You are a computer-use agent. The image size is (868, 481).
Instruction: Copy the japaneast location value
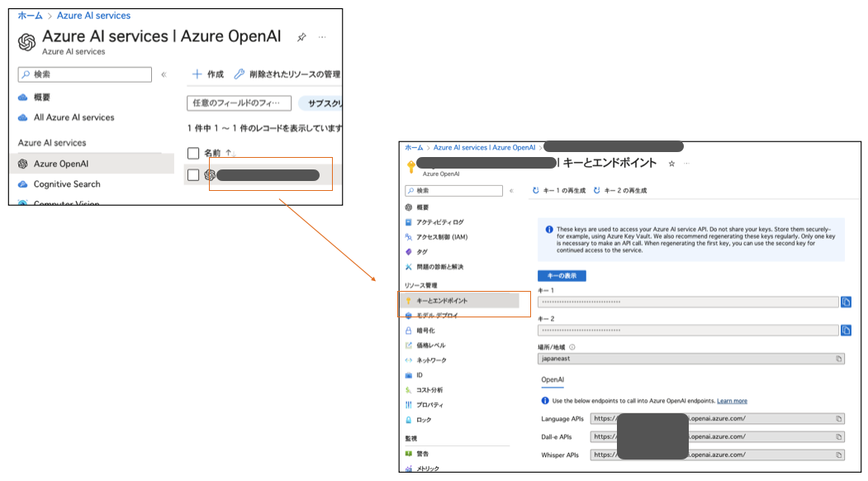pyautogui.click(x=839, y=359)
